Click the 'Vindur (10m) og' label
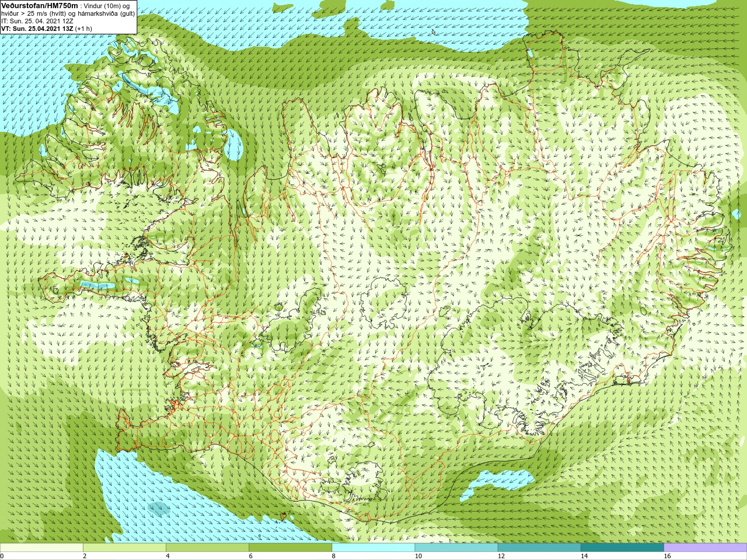The image size is (747, 560). point(107,5)
